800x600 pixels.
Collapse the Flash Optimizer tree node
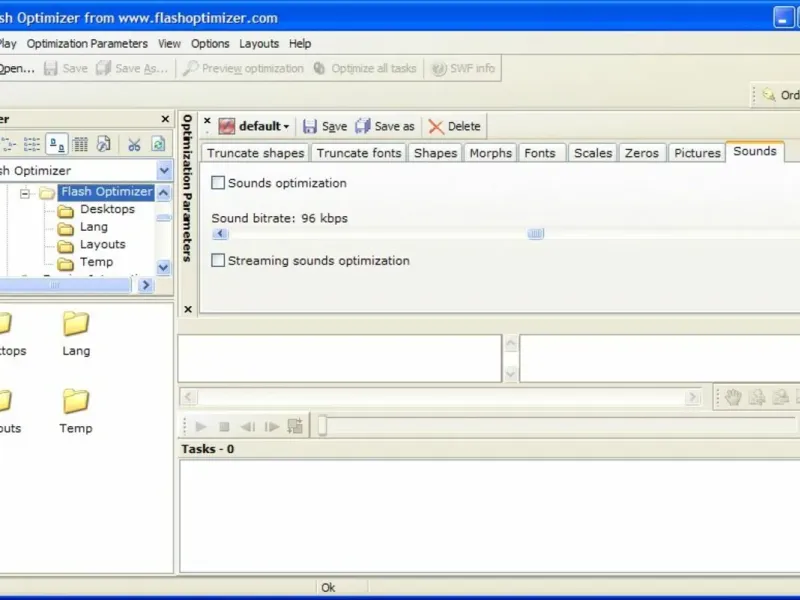pos(24,193)
